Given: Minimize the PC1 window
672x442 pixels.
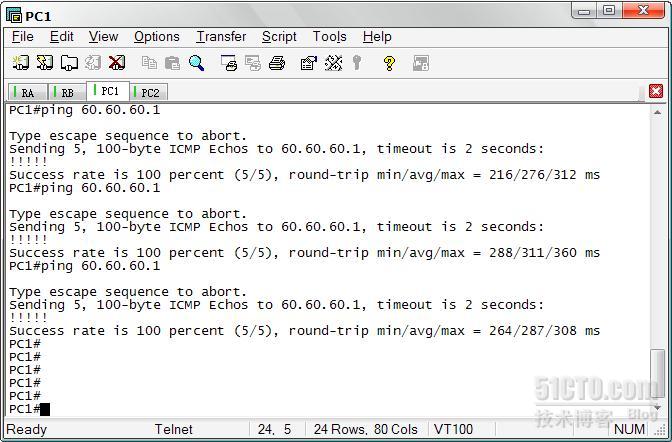Looking at the screenshot, I should pos(584,11).
